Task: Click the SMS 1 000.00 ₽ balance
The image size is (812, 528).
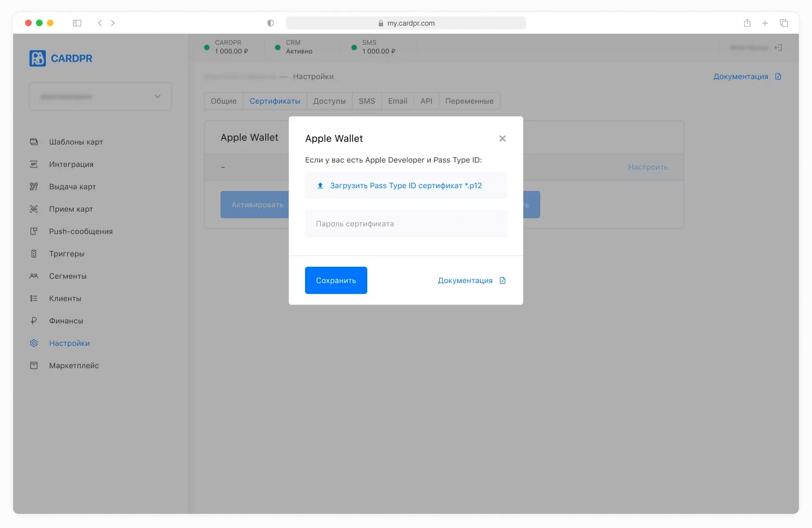Action: 379,47
